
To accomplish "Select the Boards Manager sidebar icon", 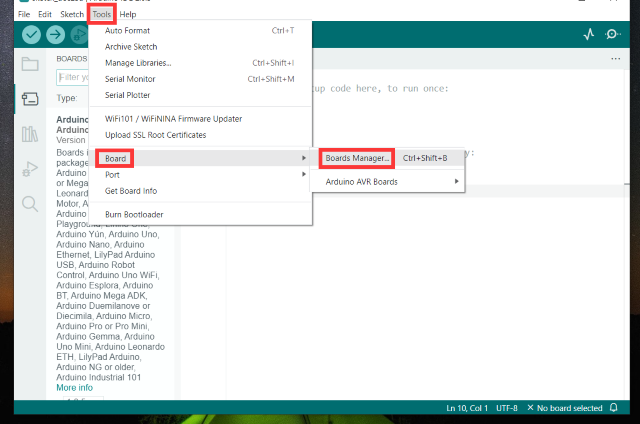I will coord(30,99).
